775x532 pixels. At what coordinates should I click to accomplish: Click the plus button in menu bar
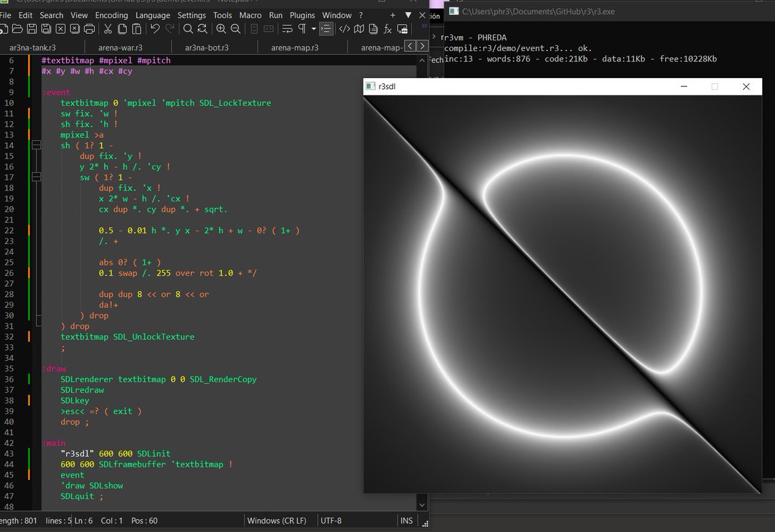point(393,15)
